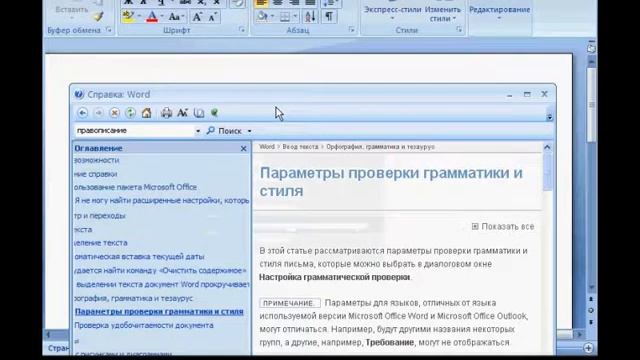Click the Вставить paste button

click(71, 11)
